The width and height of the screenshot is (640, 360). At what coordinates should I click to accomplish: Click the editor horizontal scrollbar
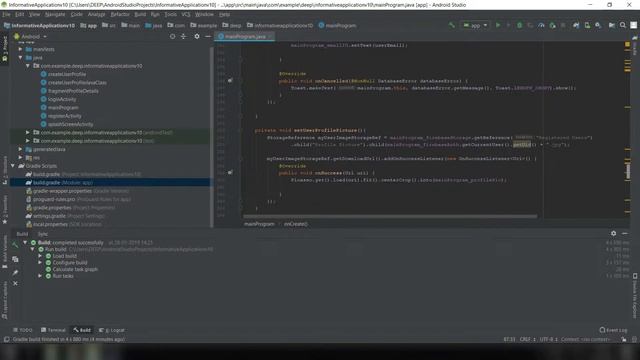click(390, 216)
